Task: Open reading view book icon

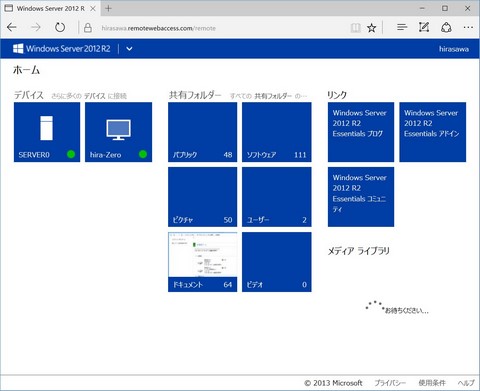Action: click(x=356, y=28)
